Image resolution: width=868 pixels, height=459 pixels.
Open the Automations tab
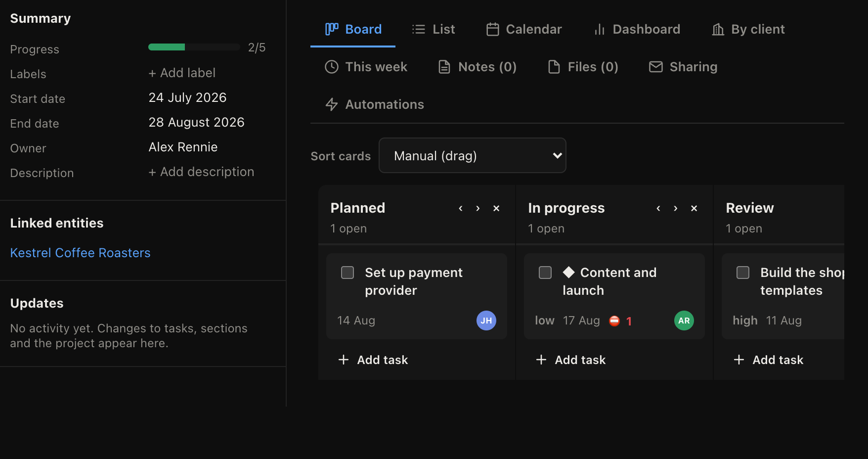(x=374, y=104)
